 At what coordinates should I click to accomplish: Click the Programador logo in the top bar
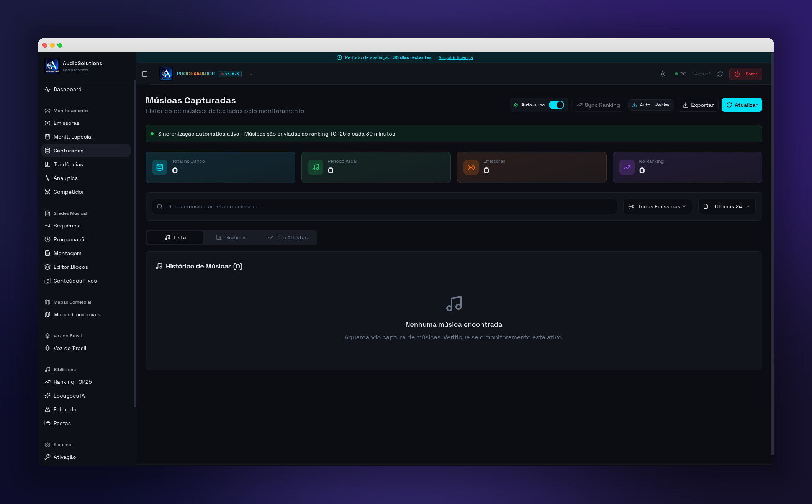click(166, 74)
